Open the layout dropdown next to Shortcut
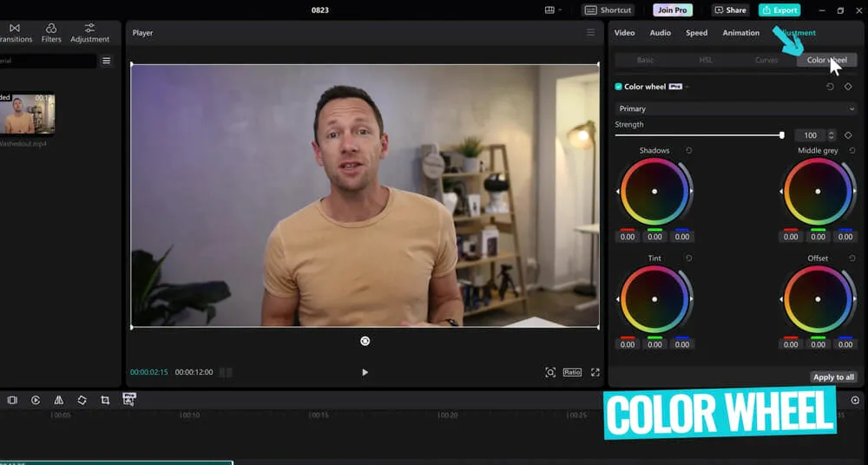868x465 pixels. (x=552, y=10)
